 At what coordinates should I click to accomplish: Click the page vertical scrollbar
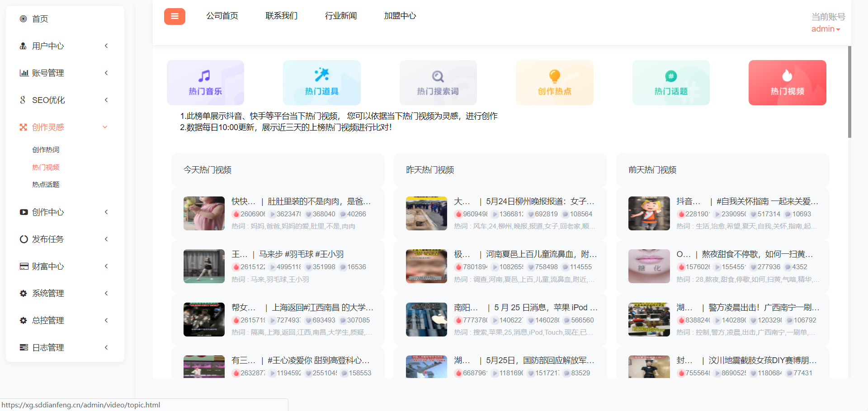coord(849,92)
